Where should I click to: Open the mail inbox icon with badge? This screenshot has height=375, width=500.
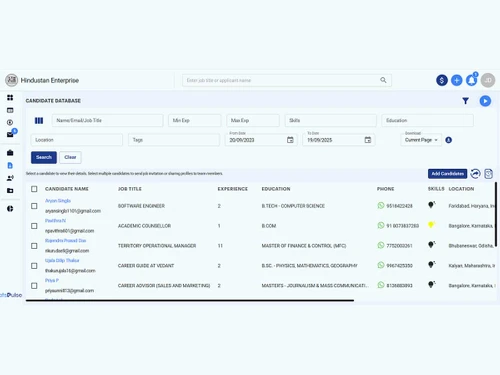click(x=10, y=134)
